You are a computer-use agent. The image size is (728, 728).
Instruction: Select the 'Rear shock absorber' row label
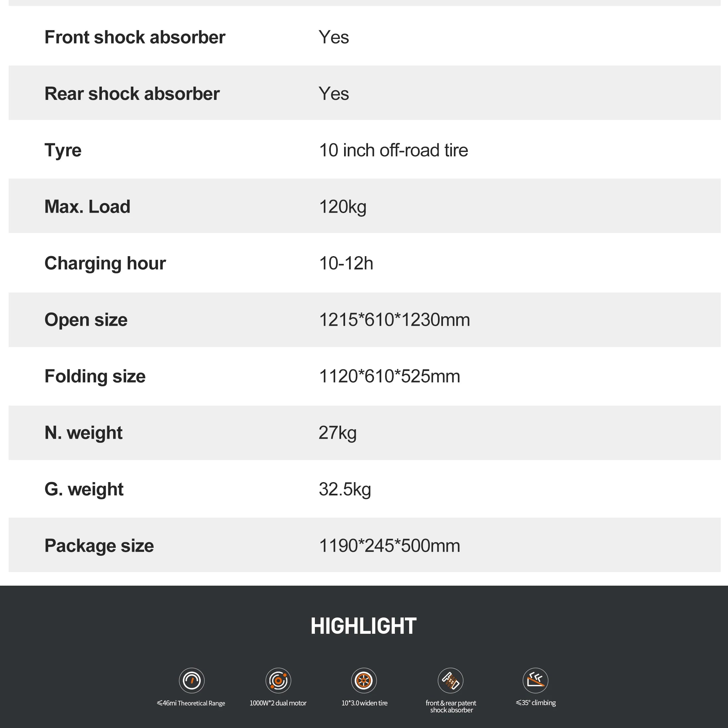click(132, 94)
